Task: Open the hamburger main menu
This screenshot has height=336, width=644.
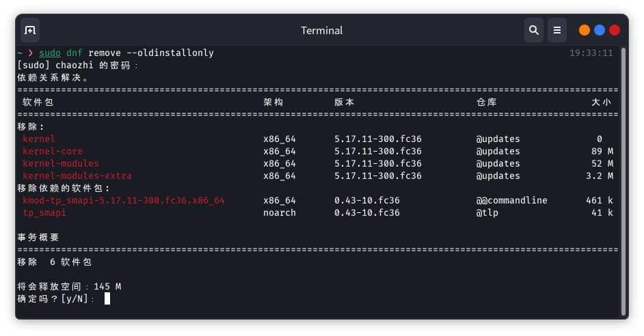Action: click(557, 30)
